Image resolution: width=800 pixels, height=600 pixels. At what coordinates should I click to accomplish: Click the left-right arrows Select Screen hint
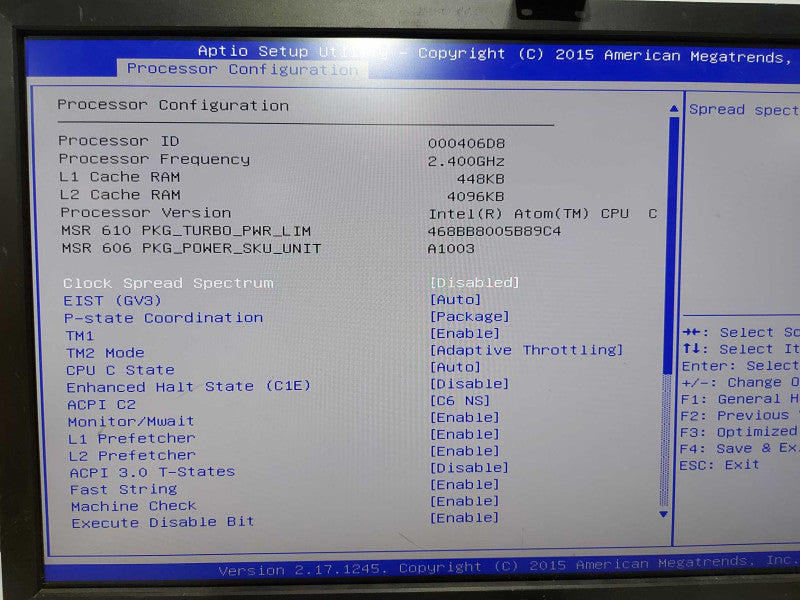741,332
